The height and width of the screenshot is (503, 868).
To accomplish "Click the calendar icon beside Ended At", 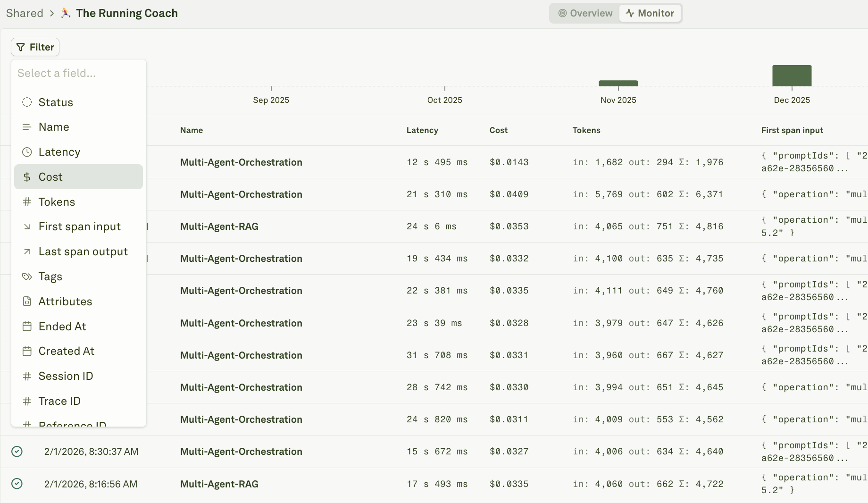I will coord(27,326).
